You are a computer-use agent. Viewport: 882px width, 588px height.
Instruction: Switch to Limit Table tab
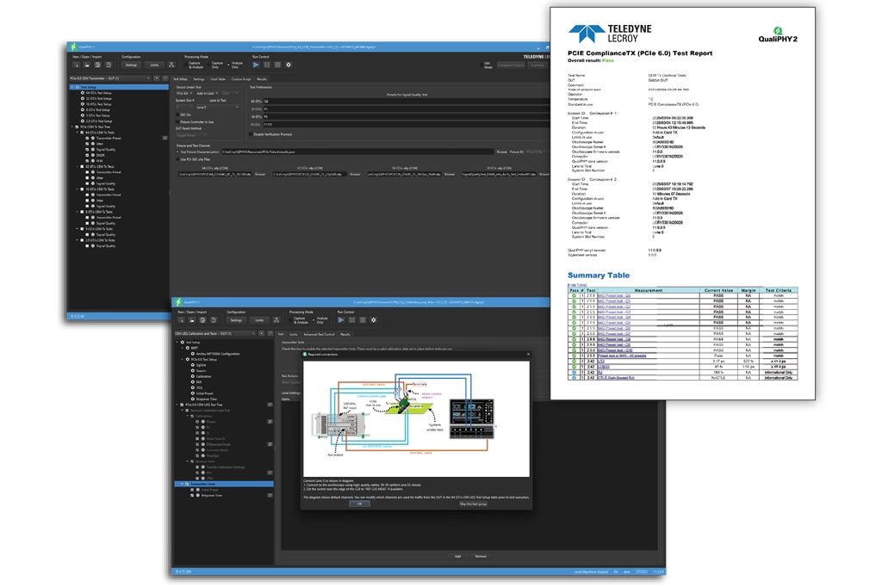click(218, 79)
